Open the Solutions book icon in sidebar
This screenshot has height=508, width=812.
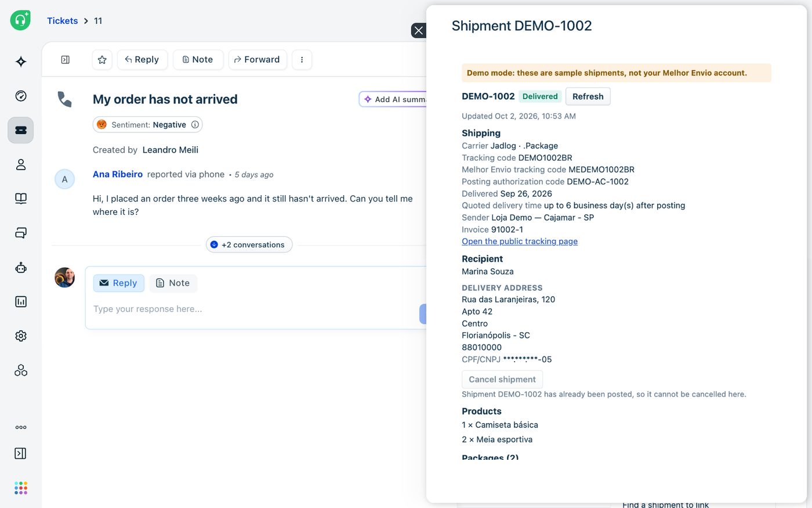click(x=21, y=199)
